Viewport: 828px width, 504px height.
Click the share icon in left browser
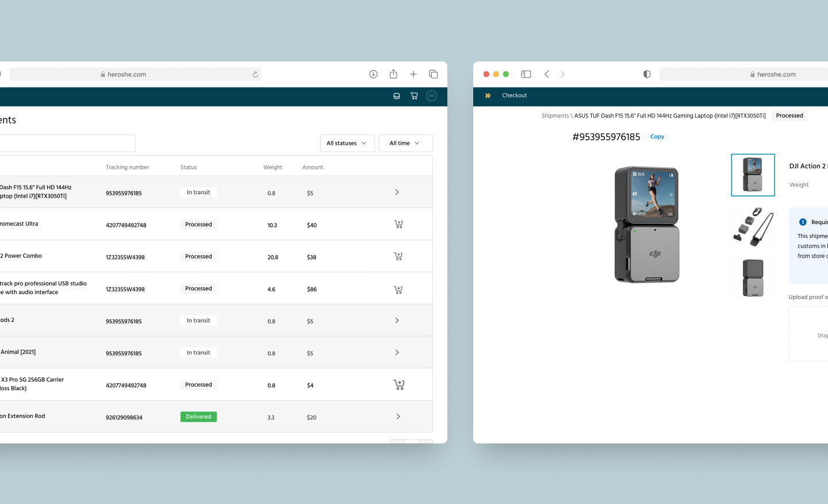click(x=393, y=74)
